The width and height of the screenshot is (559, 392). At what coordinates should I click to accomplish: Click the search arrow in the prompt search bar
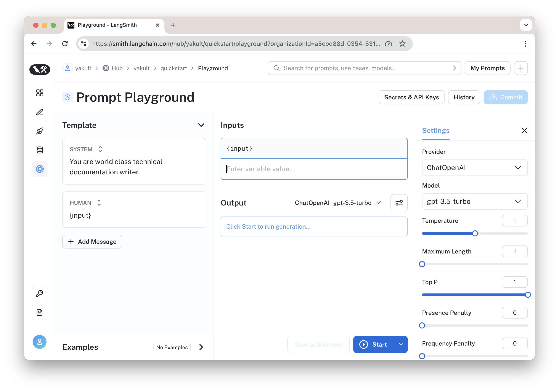[x=454, y=68]
